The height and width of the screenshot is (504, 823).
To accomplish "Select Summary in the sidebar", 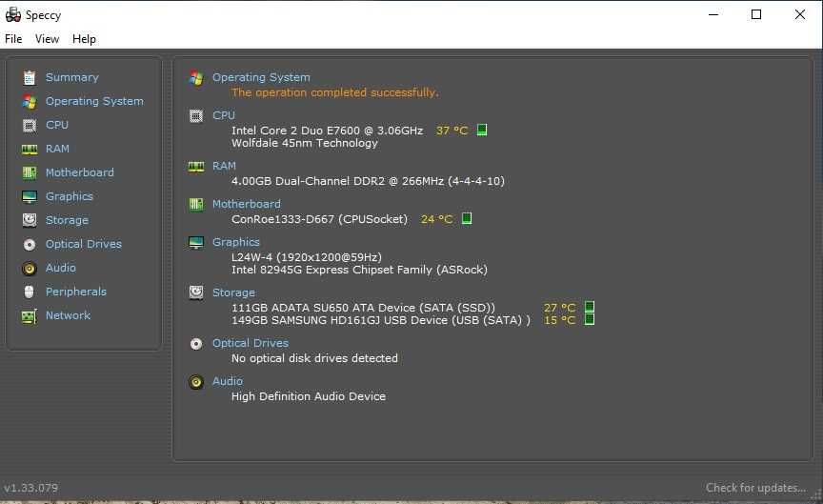I will [x=71, y=77].
